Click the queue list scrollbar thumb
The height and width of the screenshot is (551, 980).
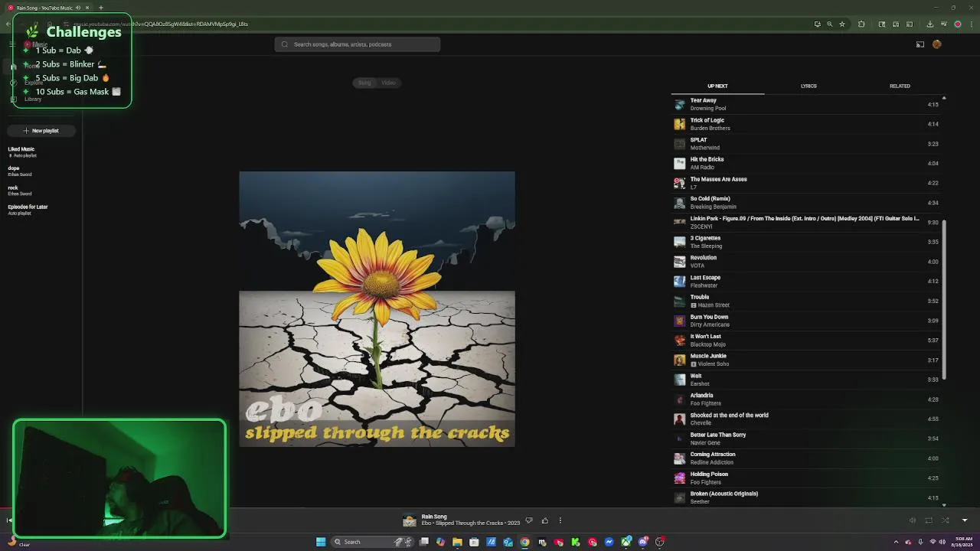(944, 298)
